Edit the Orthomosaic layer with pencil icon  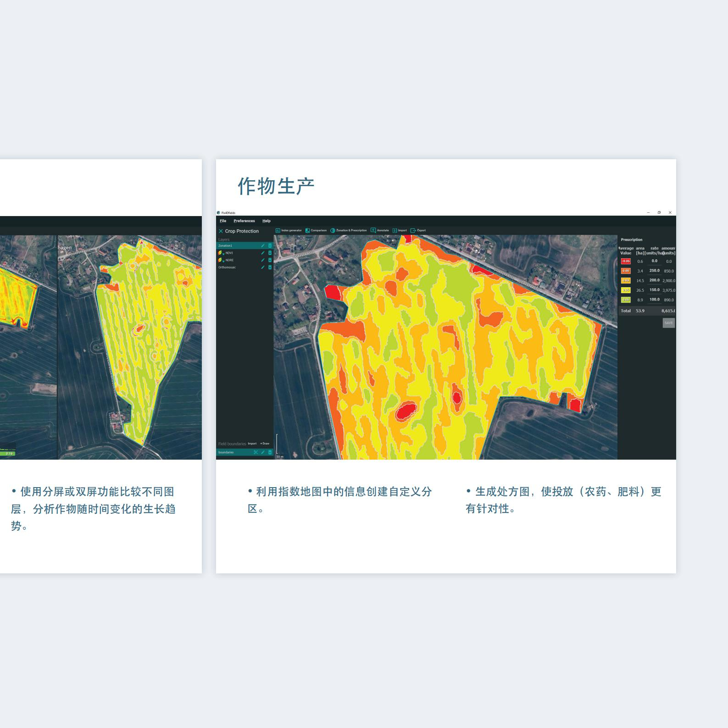(263, 267)
